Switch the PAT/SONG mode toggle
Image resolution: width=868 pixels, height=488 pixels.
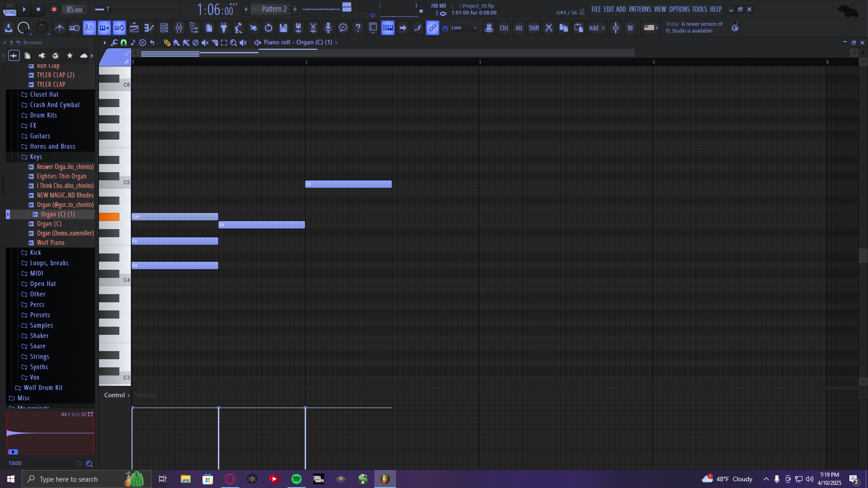(9, 9)
